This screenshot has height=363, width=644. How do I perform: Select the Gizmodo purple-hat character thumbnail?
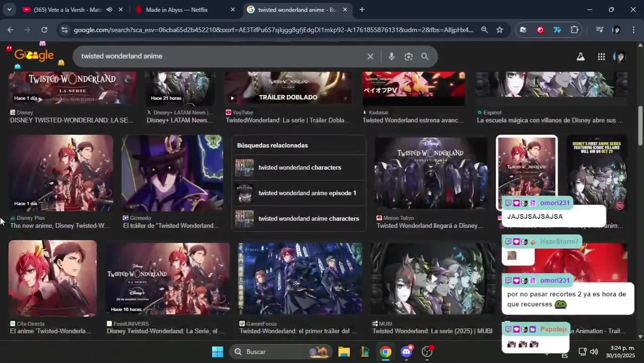coord(172,173)
